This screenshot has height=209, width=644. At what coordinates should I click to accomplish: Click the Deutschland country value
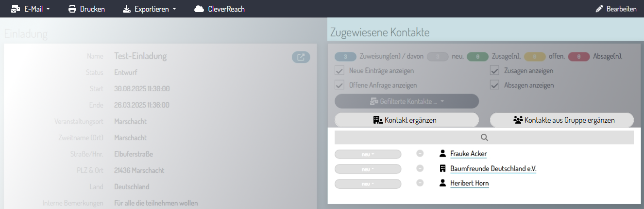pyautogui.click(x=132, y=187)
